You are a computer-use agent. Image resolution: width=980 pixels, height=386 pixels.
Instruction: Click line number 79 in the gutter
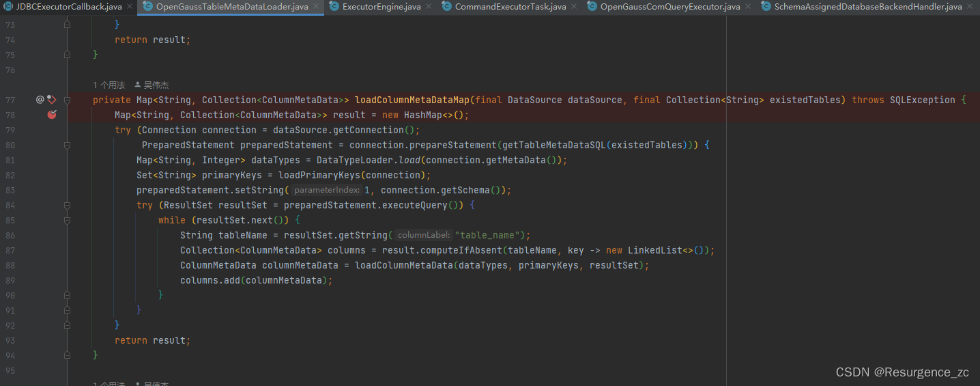click(x=10, y=130)
